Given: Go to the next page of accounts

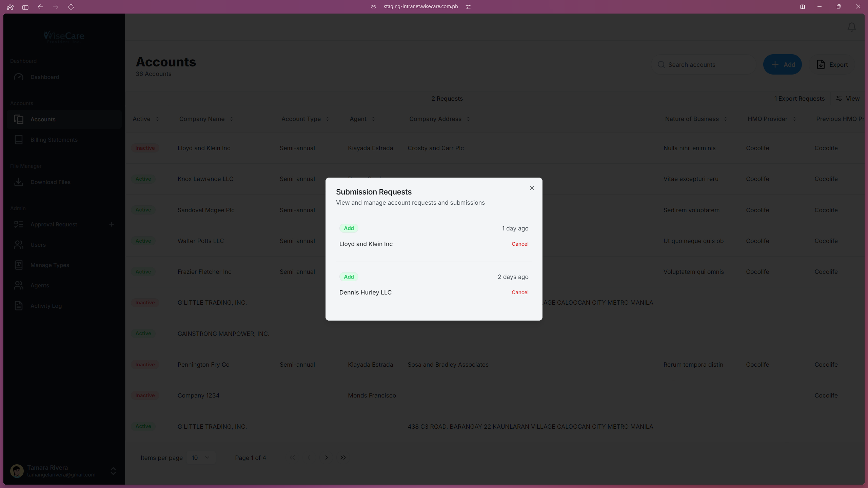Looking at the screenshot, I should pyautogui.click(x=326, y=457).
